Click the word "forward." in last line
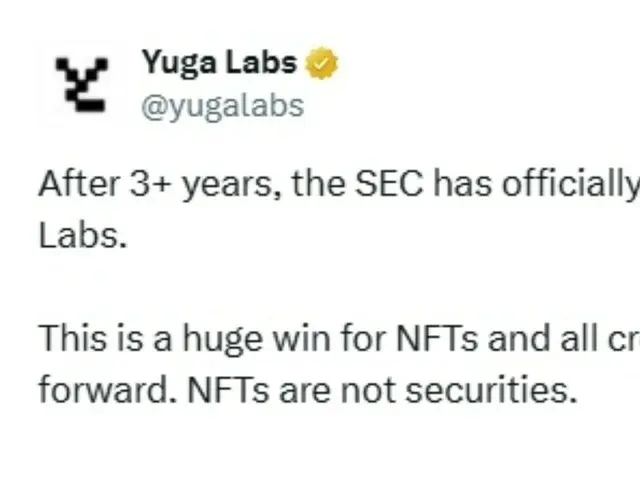640x480 pixels. [x=104, y=389]
